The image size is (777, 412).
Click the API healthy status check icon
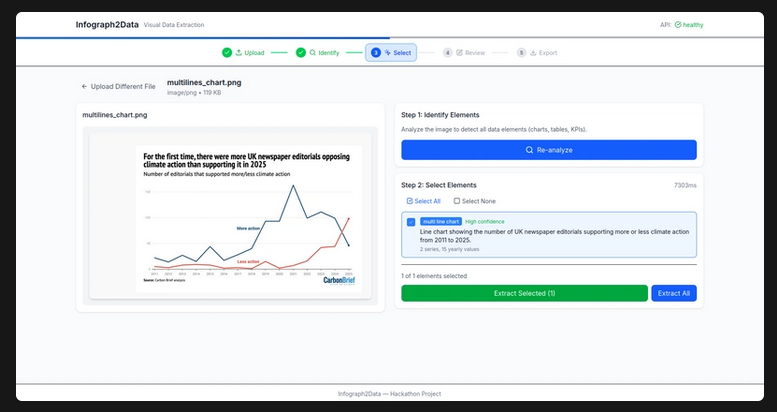point(678,25)
